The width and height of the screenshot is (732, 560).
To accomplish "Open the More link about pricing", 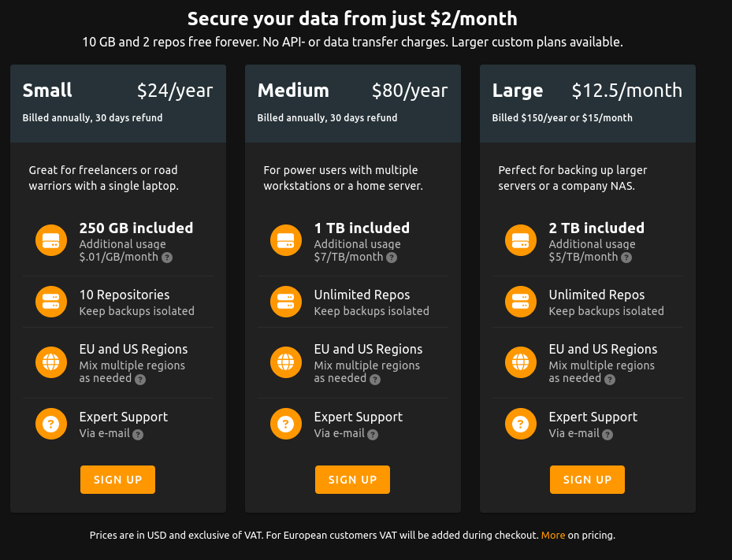I will click(553, 535).
